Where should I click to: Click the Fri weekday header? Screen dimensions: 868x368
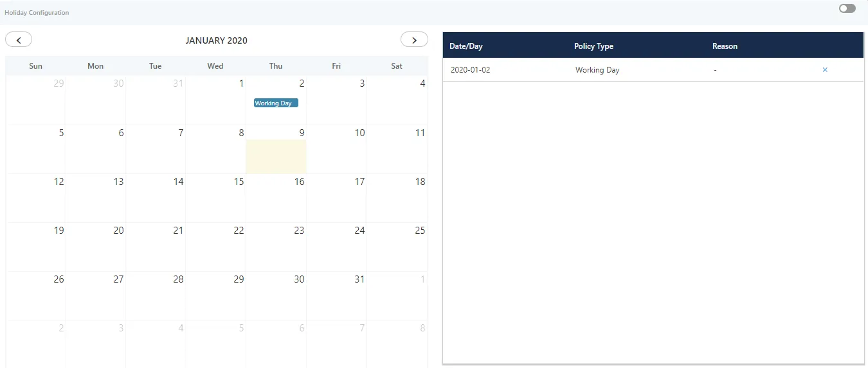[336, 66]
